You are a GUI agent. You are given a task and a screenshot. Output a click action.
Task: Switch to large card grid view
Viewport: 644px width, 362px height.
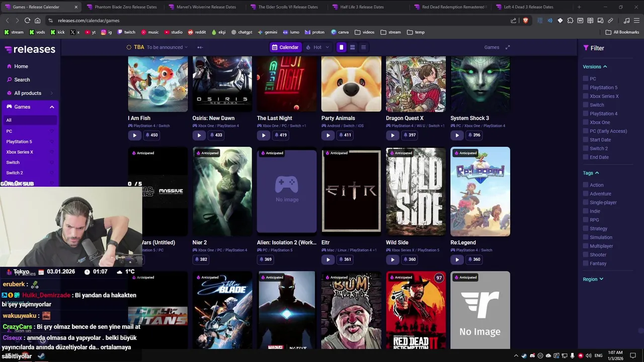341,47
